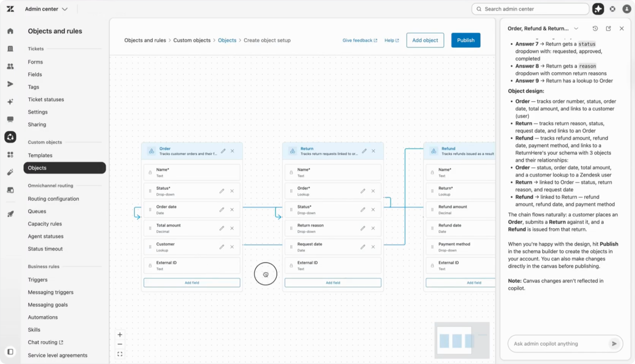Image resolution: width=635 pixels, height=364 pixels.
Task: Fit the canvas to view
Action: tap(120, 354)
